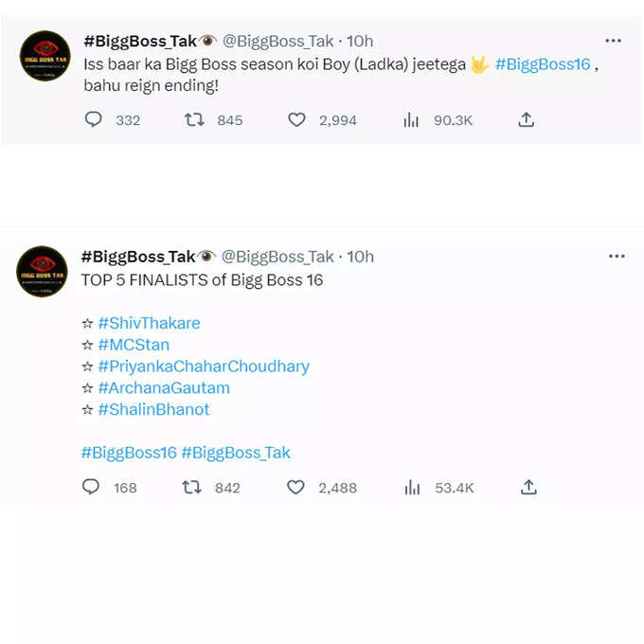Open BiggBoss_Tak profile picture on first tweet
Viewport: 644px width, 644px height.
[45, 56]
